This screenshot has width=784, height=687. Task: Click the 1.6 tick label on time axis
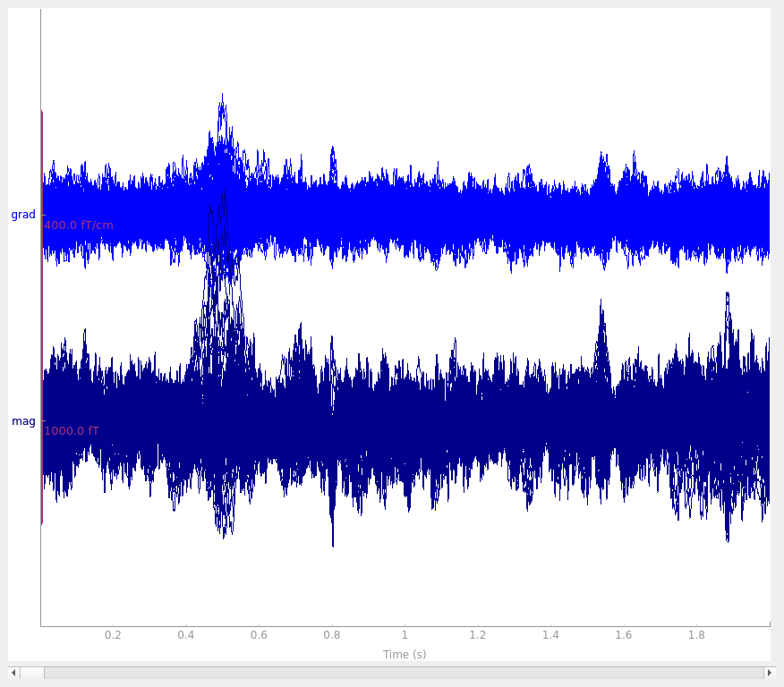tap(624, 635)
